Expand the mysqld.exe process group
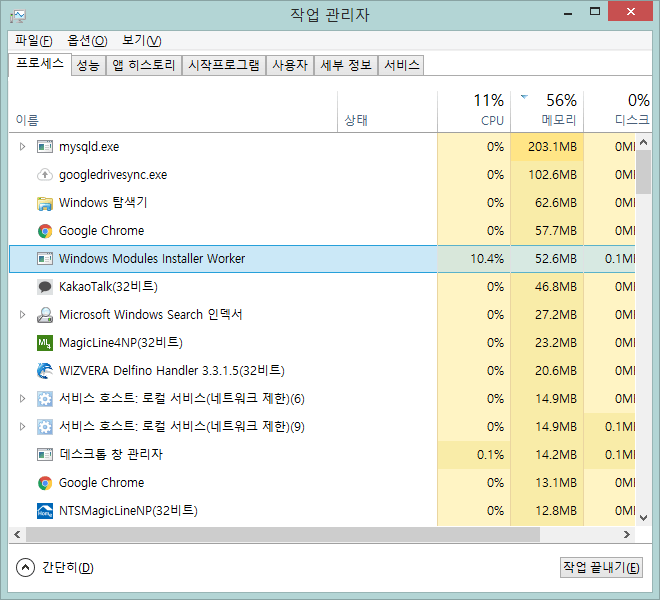 tap(22, 147)
